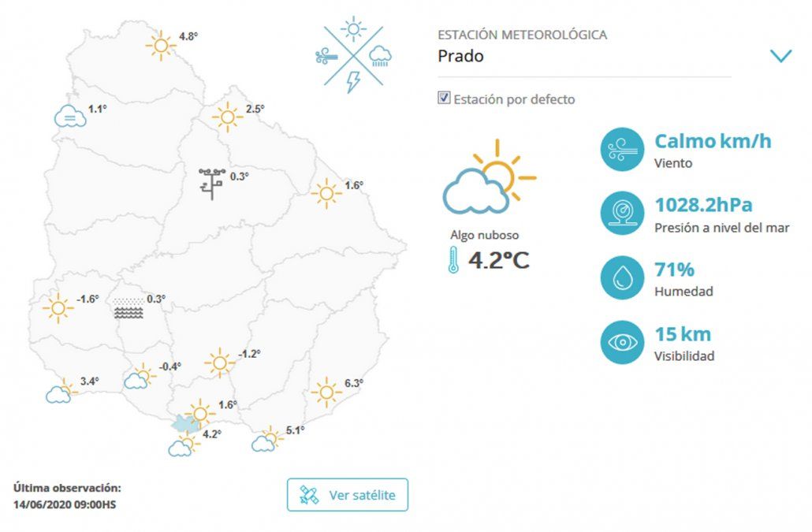Viewport: 812px width, 532px height.
Task: Click the visibility eye icon
Action: click(622, 342)
